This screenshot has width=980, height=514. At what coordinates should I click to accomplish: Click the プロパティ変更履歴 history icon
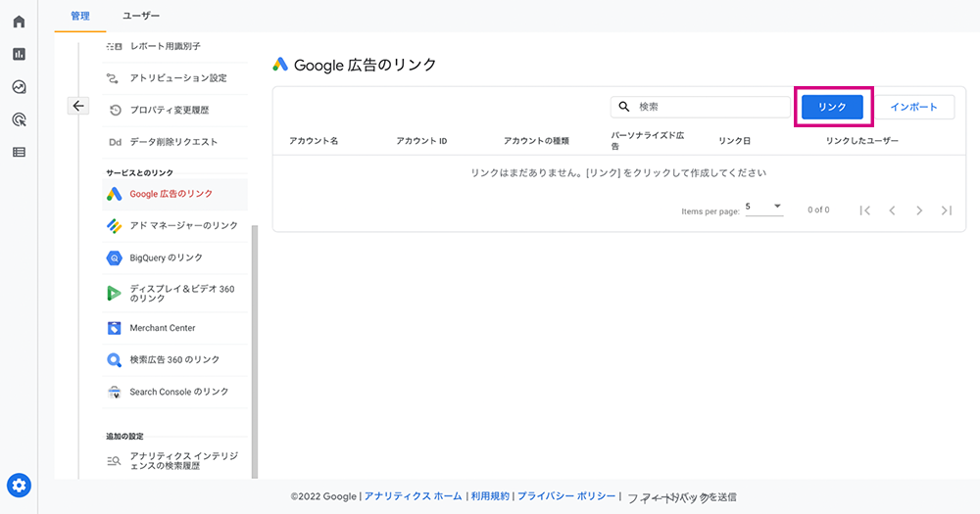click(x=115, y=110)
